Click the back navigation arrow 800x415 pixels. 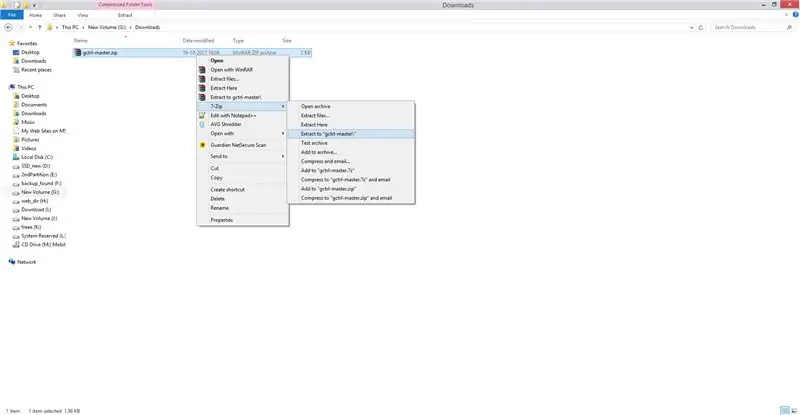point(8,27)
